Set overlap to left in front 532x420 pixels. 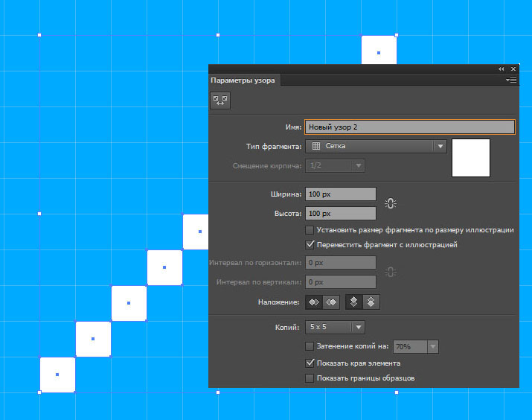pyautogui.click(x=314, y=302)
